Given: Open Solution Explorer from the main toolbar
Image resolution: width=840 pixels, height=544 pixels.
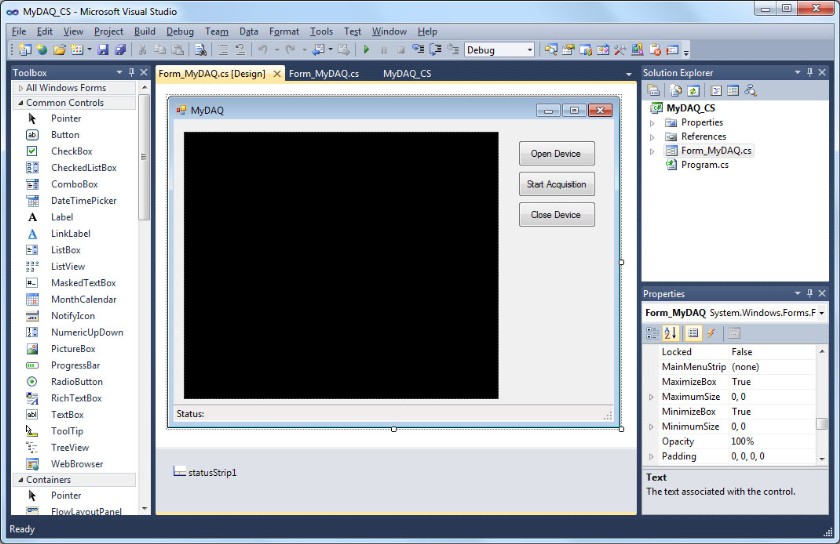Looking at the screenshot, I should (551, 50).
